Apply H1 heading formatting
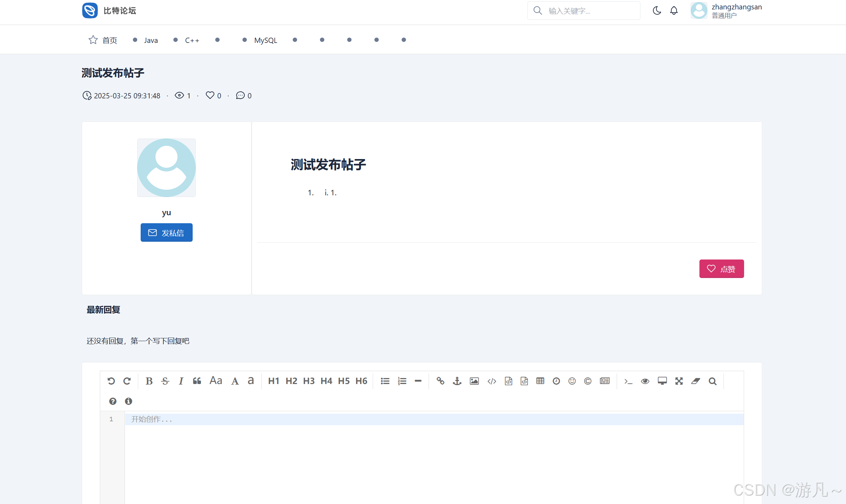This screenshot has width=846, height=504. pos(273,381)
